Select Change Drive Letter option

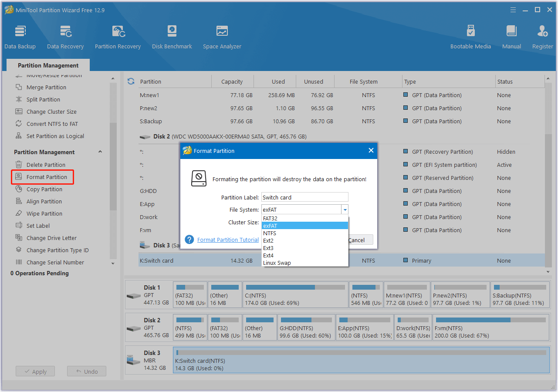click(52, 238)
